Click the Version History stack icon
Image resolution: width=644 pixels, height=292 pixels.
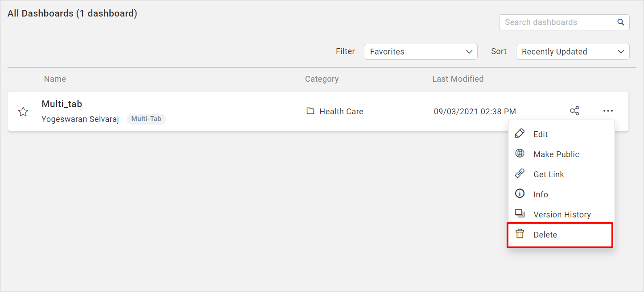pyautogui.click(x=520, y=214)
